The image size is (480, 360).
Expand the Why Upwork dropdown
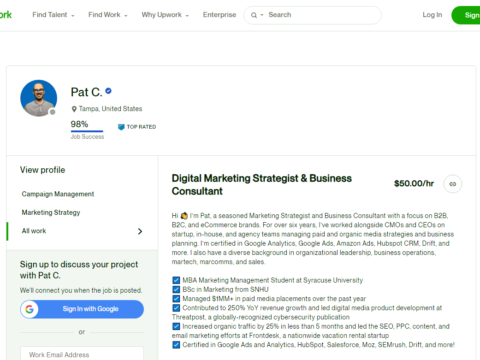point(165,15)
